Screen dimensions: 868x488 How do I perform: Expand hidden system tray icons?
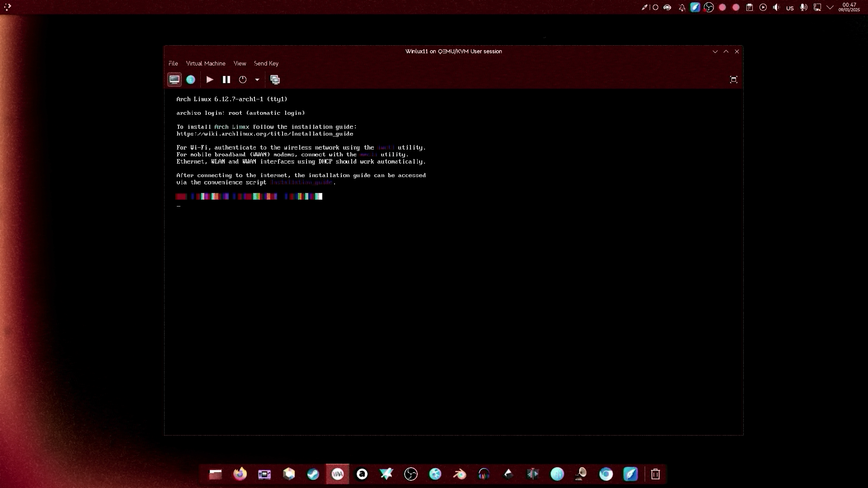pyautogui.click(x=830, y=7)
